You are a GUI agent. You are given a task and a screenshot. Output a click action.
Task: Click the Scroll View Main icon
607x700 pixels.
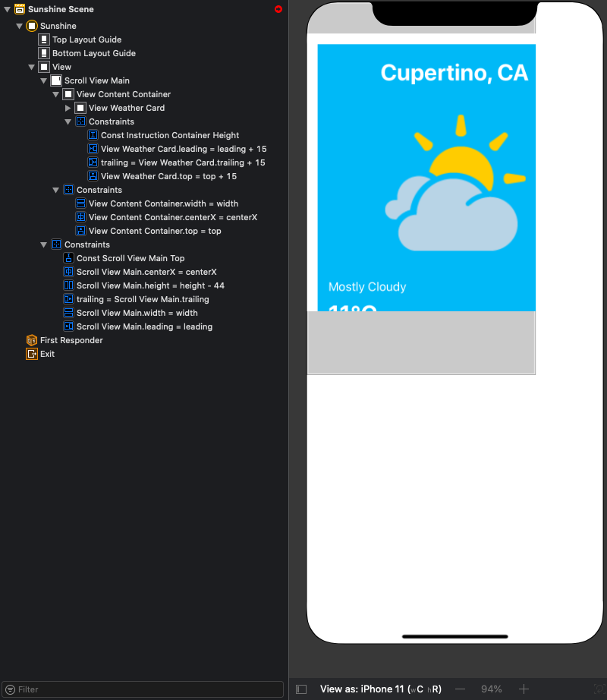point(56,80)
